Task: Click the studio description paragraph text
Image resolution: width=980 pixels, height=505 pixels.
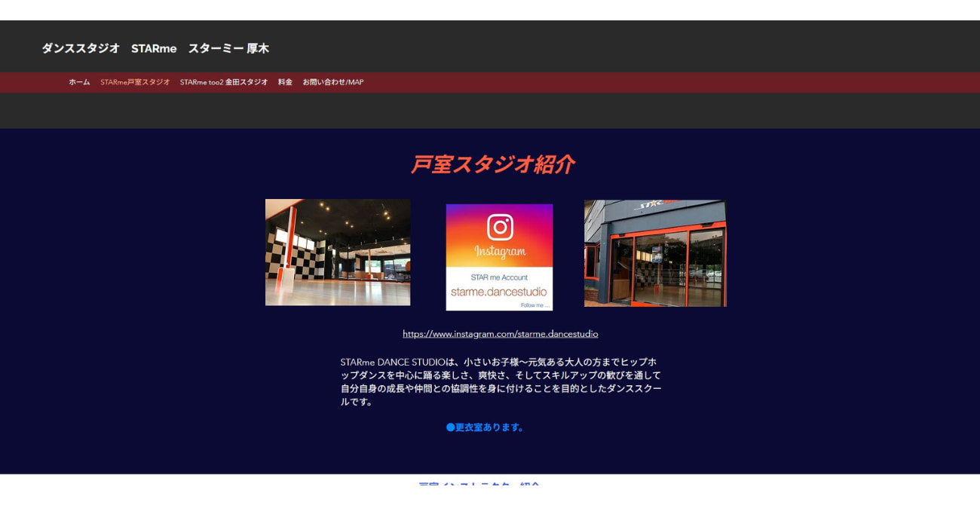Action: pyautogui.click(x=499, y=380)
